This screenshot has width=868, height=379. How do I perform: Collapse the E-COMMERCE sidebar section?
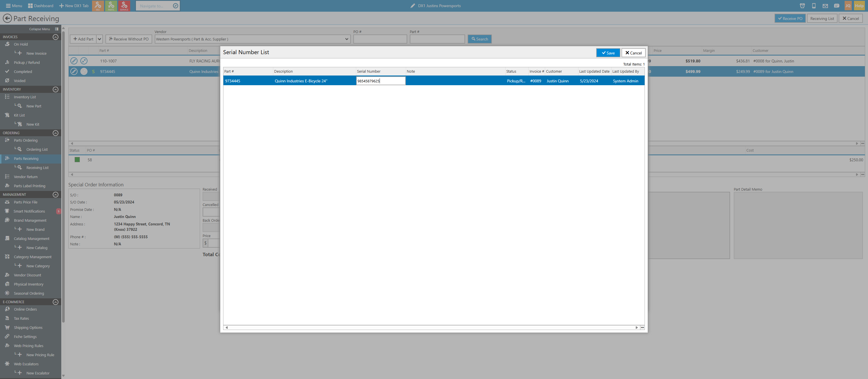[x=56, y=302]
